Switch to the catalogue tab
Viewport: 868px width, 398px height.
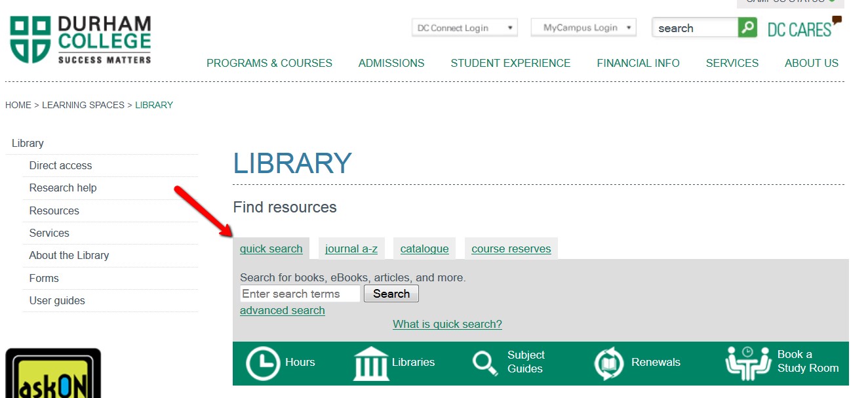425,249
